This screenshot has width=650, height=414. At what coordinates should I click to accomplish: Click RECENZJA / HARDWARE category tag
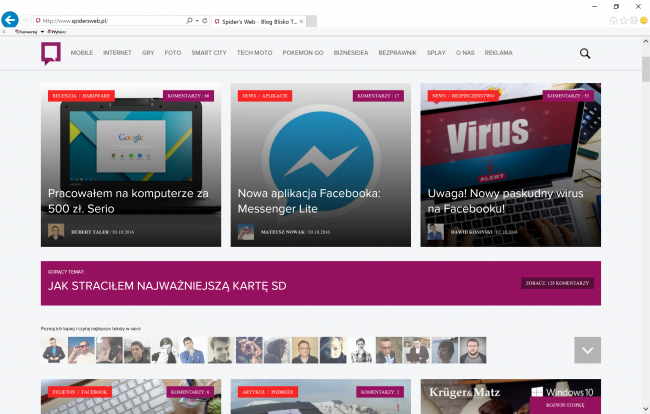coord(81,96)
